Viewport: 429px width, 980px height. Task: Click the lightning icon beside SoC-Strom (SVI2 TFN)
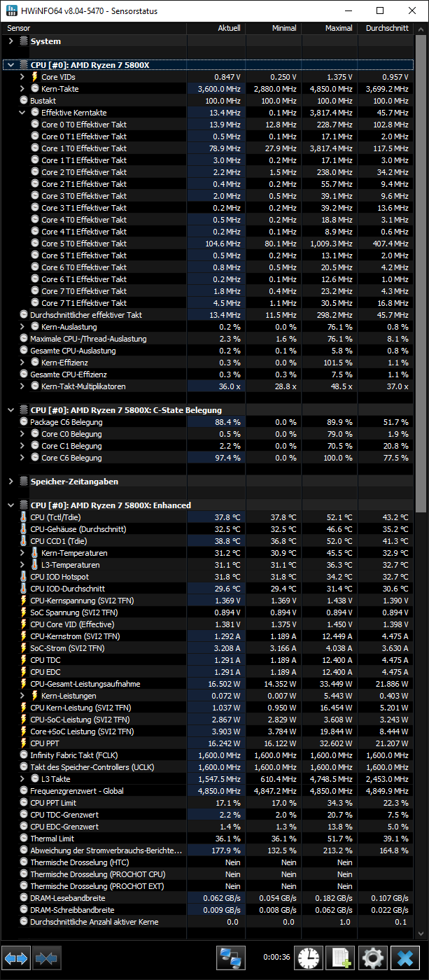tap(24, 648)
